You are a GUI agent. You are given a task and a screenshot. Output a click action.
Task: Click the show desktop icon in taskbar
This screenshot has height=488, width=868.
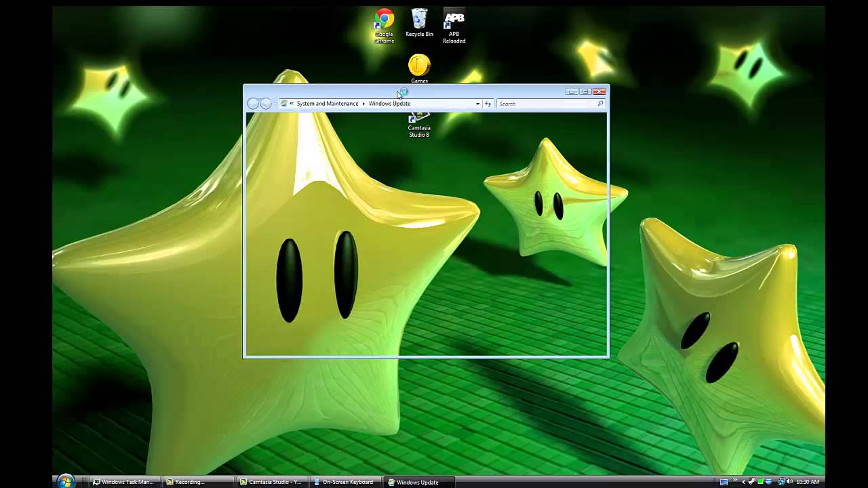(x=724, y=482)
